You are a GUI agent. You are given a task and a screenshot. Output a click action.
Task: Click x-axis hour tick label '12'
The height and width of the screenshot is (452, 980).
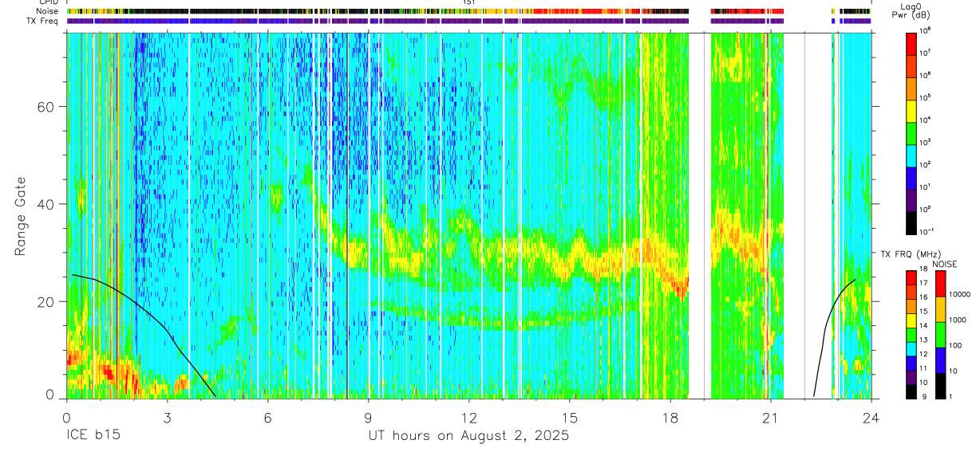pos(468,417)
